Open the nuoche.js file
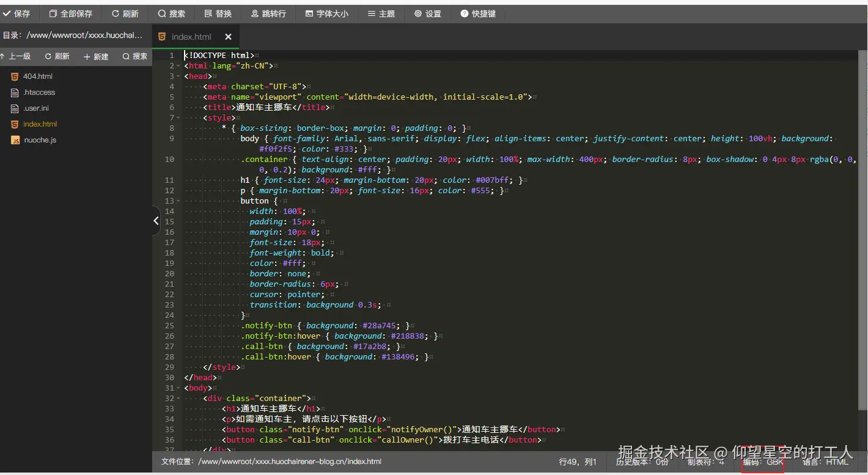The image size is (868, 475). [40, 140]
